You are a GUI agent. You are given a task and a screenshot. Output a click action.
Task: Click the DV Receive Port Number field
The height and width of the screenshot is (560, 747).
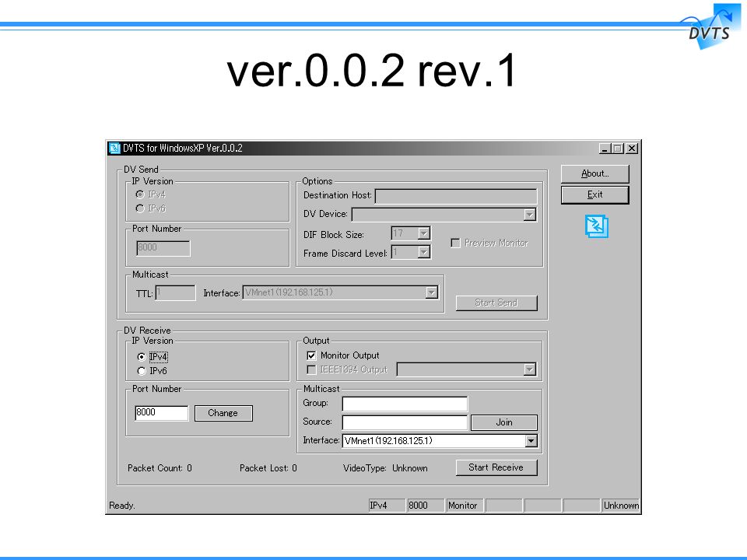[162, 413]
